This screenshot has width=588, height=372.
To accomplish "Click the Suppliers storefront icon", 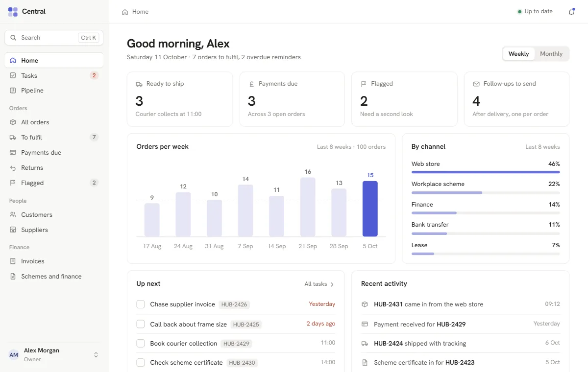I will [13, 230].
